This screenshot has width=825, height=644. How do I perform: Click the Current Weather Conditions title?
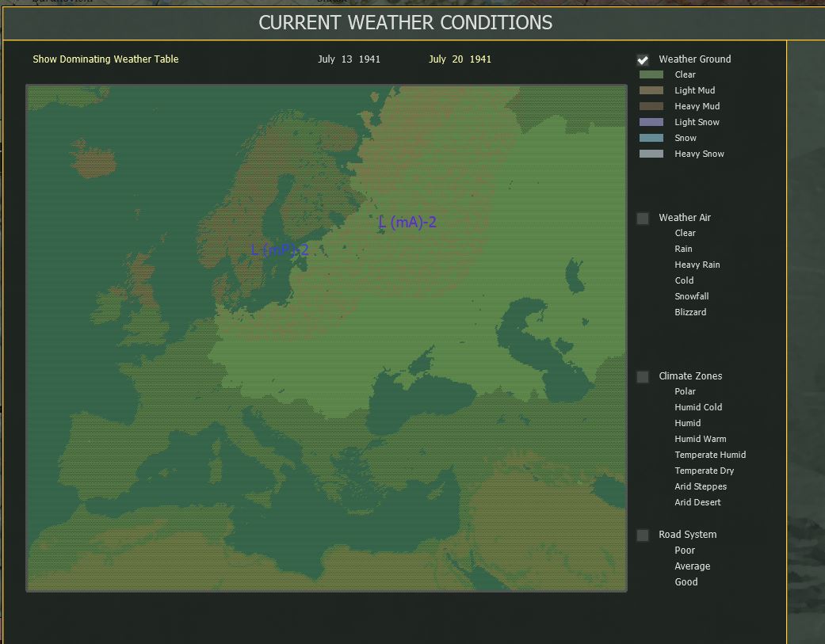[x=406, y=23]
